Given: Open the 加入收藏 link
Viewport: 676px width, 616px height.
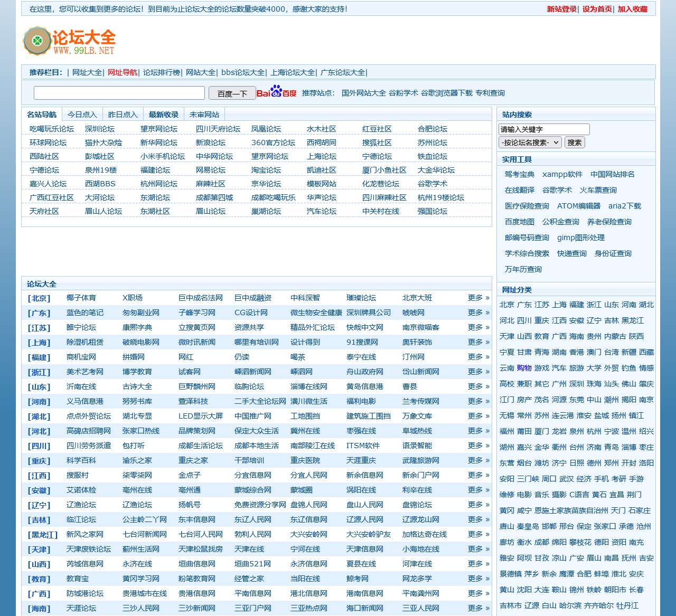Looking at the screenshot, I should coord(632,9).
